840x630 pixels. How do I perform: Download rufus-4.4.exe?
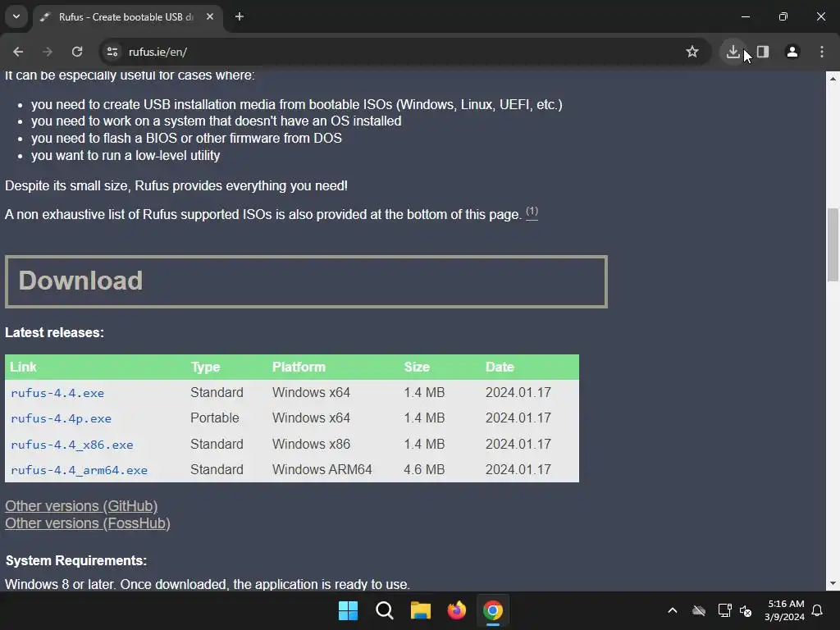[x=57, y=393]
